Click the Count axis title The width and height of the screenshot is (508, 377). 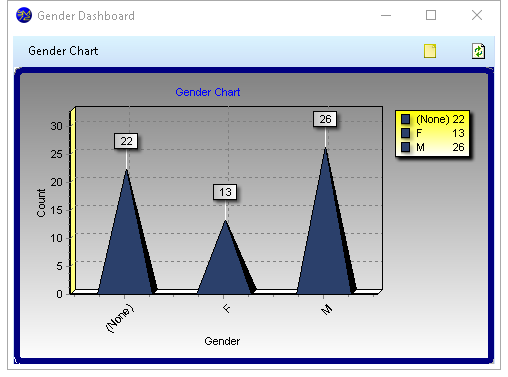click(x=41, y=203)
